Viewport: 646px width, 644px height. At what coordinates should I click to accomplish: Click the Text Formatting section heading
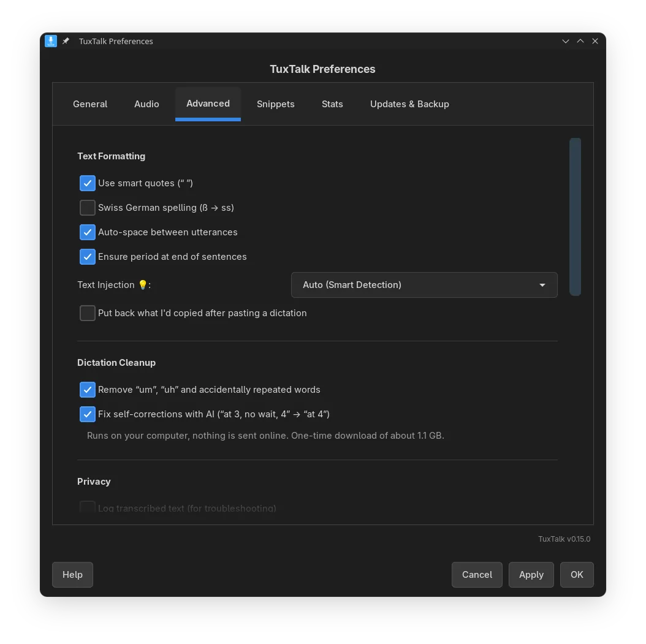click(x=111, y=156)
